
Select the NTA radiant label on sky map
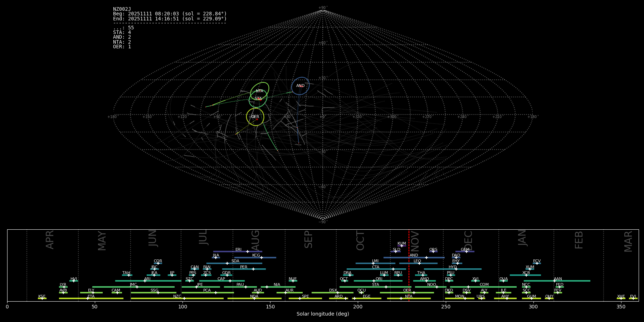(259, 91)
